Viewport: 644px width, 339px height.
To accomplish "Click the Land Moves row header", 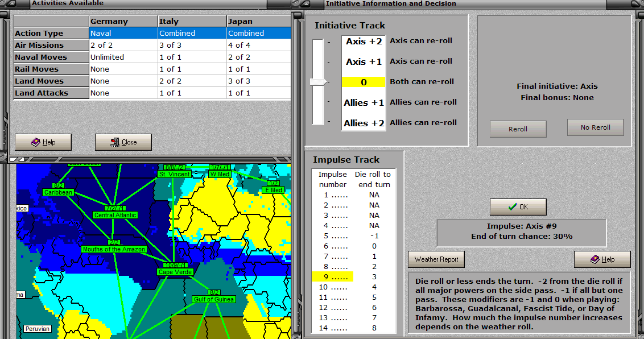I will pos(51,81).
